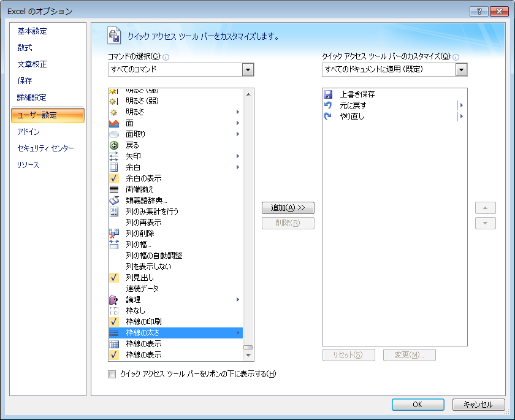Click the 変更(M)... button

click(410, 355)
